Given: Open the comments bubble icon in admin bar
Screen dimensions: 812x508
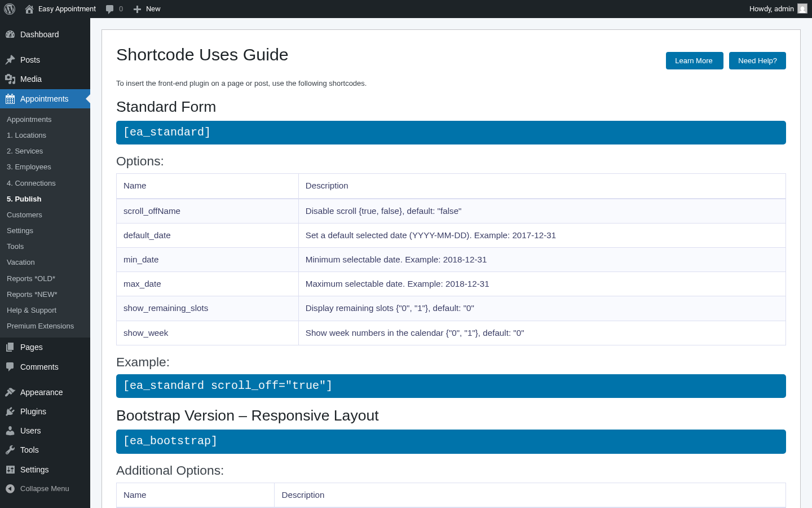Looking at the screenshot, I should coord(109,9).
